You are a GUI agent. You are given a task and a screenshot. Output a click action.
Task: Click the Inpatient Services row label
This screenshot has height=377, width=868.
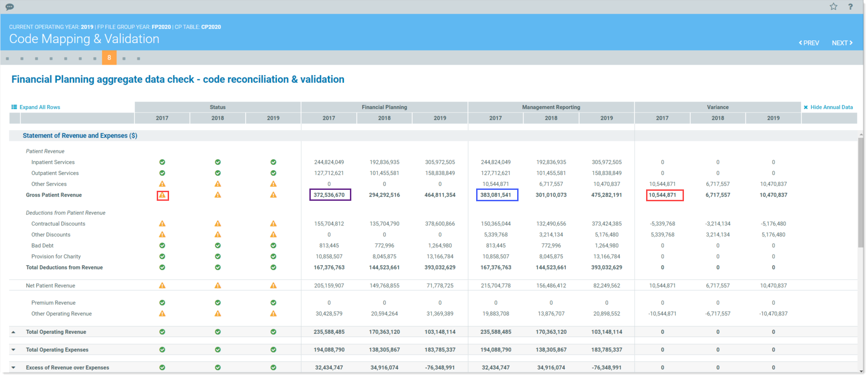click(53, 162)
